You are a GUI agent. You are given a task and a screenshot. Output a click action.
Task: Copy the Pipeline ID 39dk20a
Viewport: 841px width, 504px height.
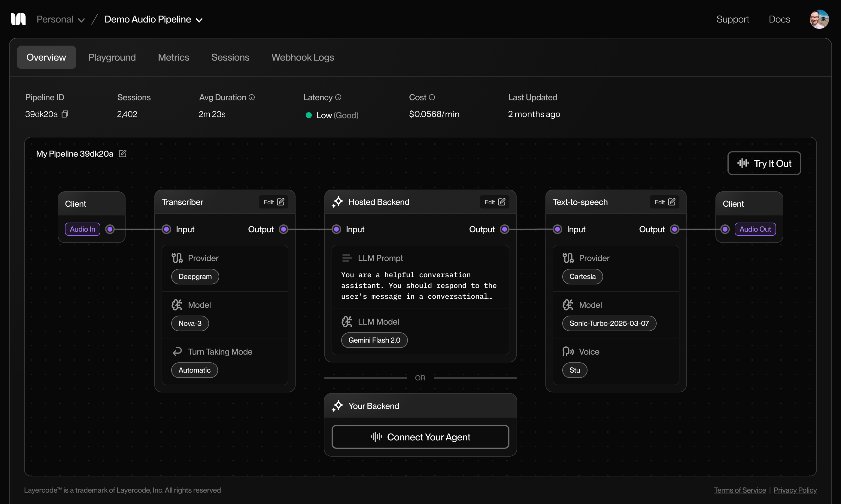coord(65,114)
